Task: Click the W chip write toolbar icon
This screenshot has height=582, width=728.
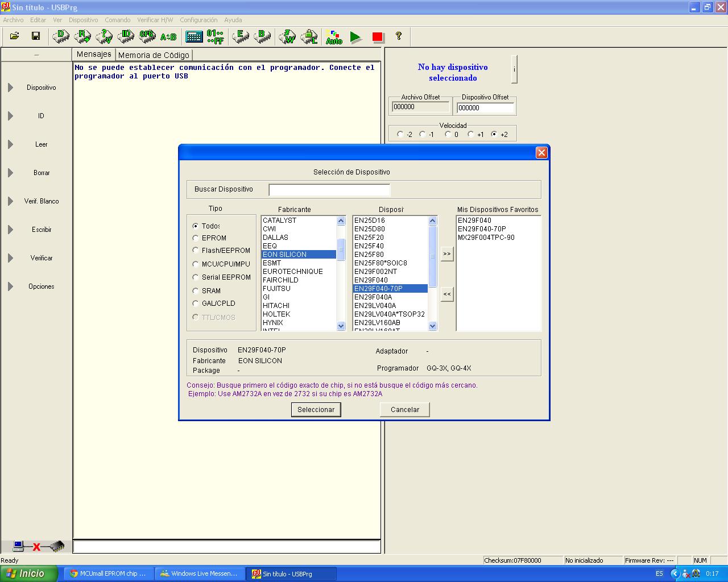Action: pyautogui.click(x=288, y=36)
